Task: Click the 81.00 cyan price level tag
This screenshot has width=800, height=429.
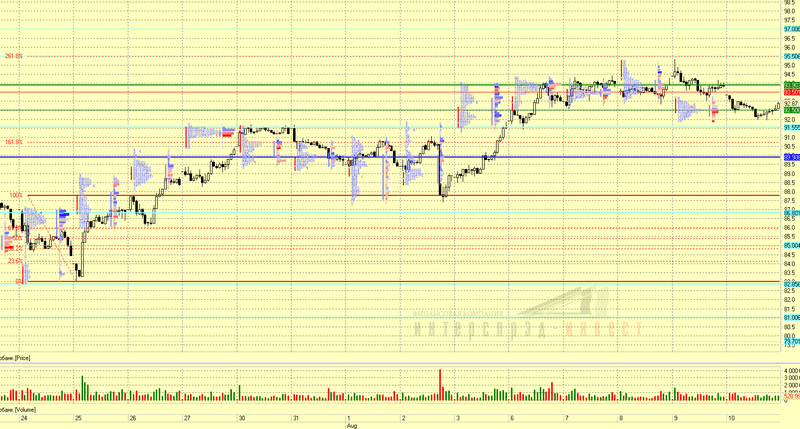Action: [792, 318]
